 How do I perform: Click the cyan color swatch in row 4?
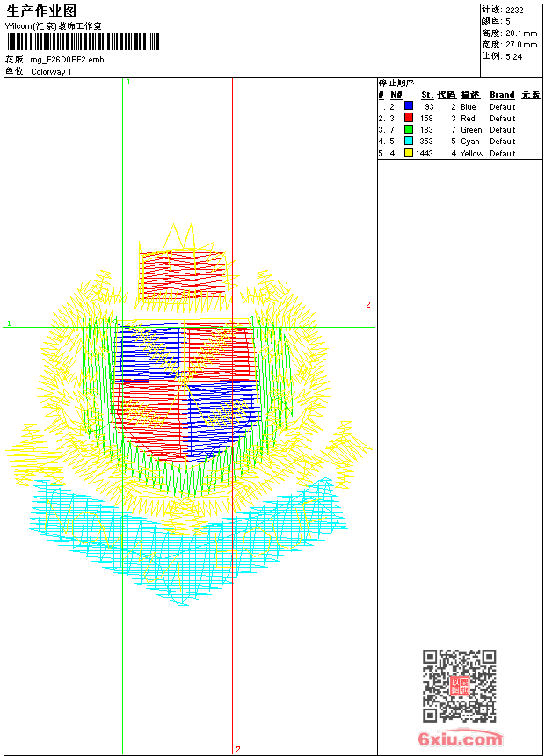click(x=409, y=141)
